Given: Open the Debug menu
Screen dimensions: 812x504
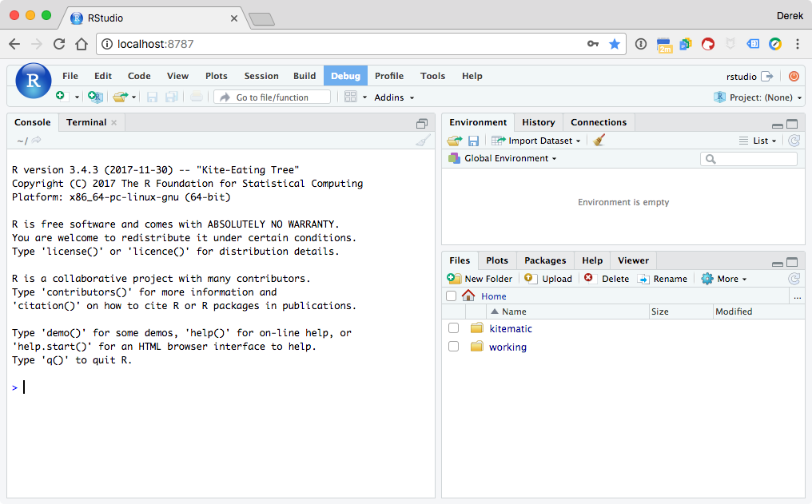Looking at the screenshot, I should 345,76.
